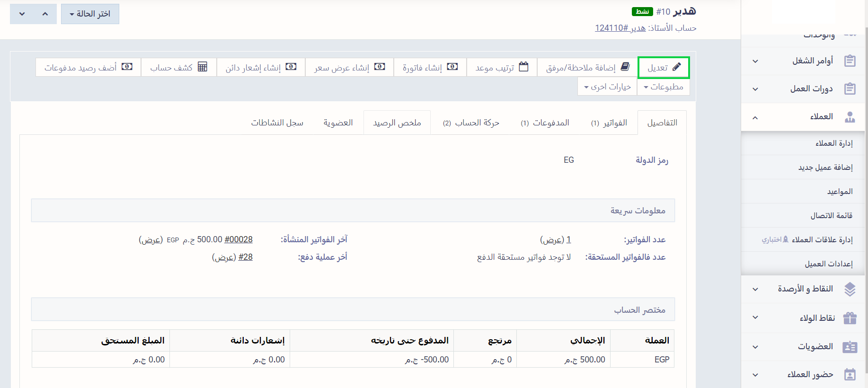Open إضافة عميل جديد in sidebar
The height and width of the screenshot is (388, 868).
click(x=825, y=168)
